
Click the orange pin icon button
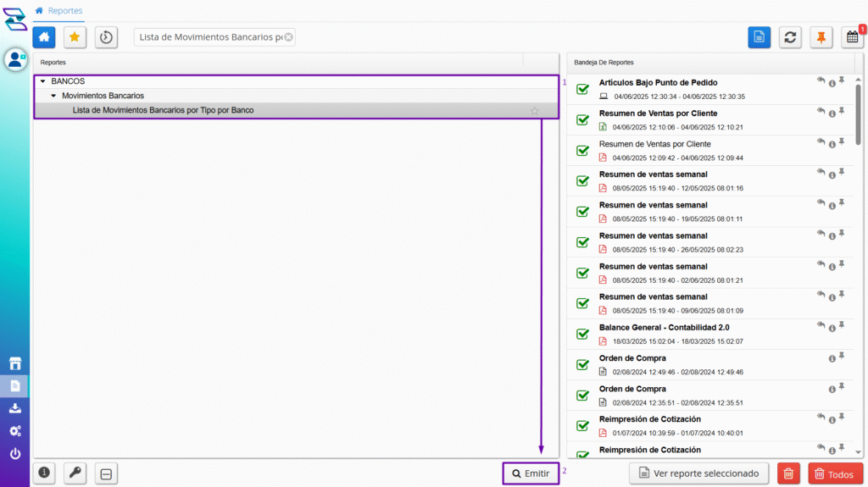pyautogui.click(x=821, y=37)
